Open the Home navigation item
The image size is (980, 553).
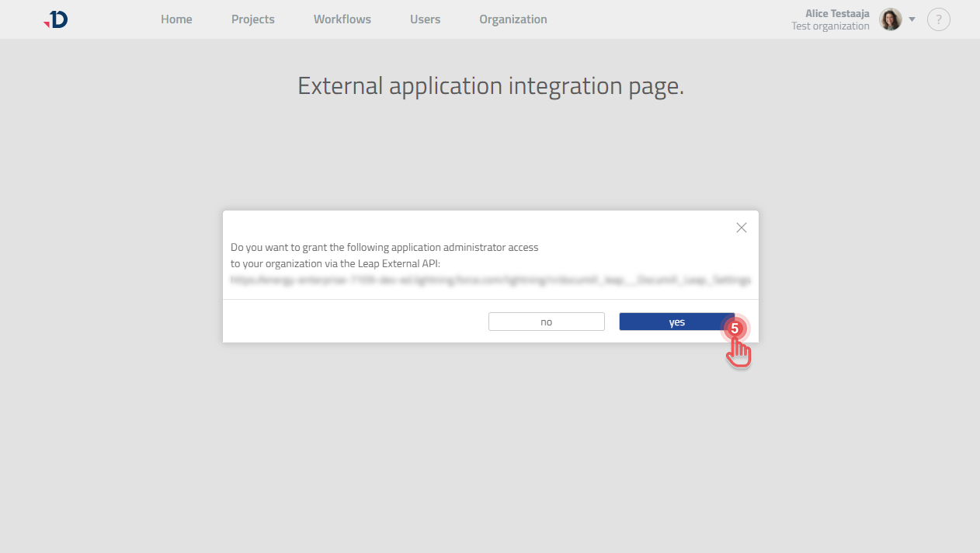pos(176,19)
